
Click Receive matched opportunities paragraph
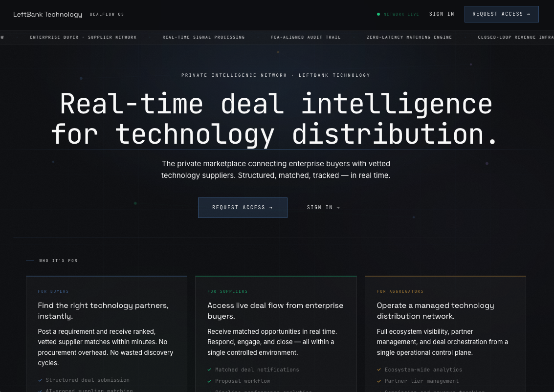pyautogui.click(x=272, y=342)
